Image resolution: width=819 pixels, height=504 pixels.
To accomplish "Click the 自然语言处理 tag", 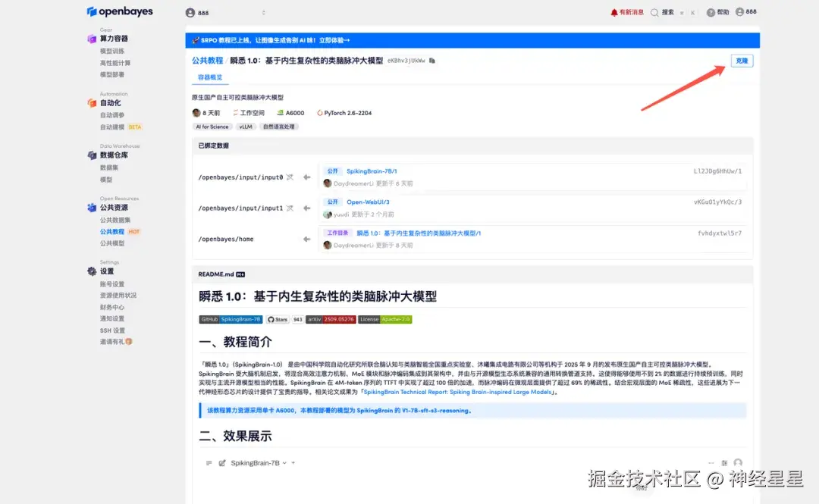I will (279, 127).
